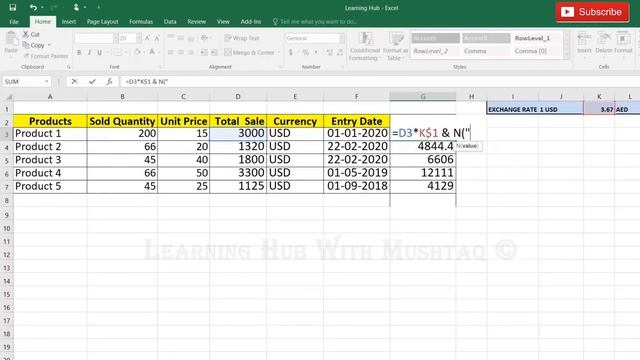Apply Accounting dollar number format
This screenshot has width=640, height=360.
pyautogui.click(x=291, y=52)
